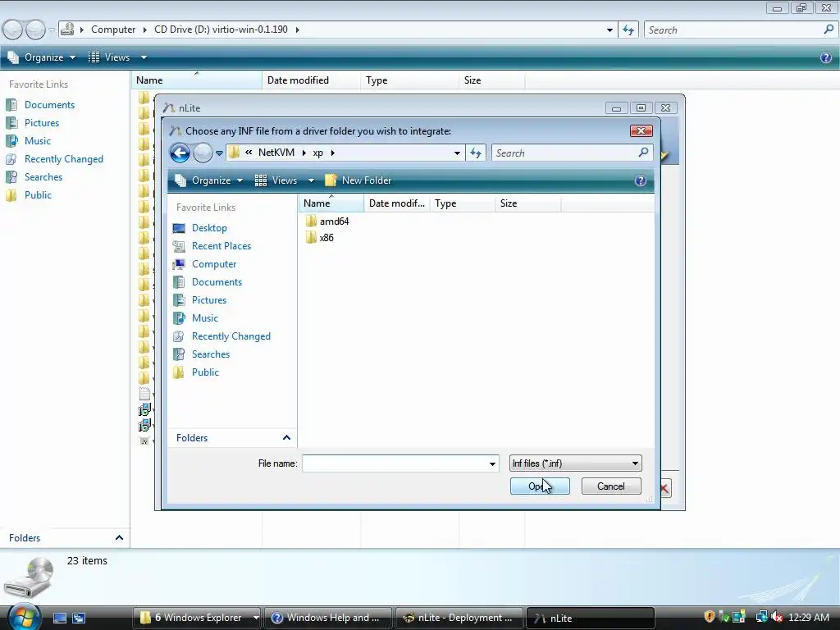Sort by Date modified column in the dialog
This screenshot has width=840, height=630.
click(397, 203)
